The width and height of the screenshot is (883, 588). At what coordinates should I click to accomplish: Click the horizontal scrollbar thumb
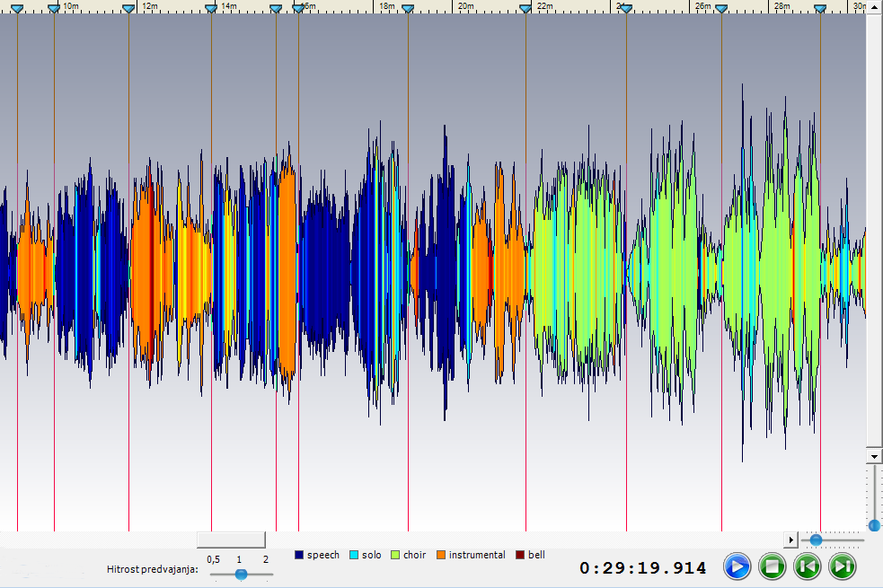tap(231, 540)
